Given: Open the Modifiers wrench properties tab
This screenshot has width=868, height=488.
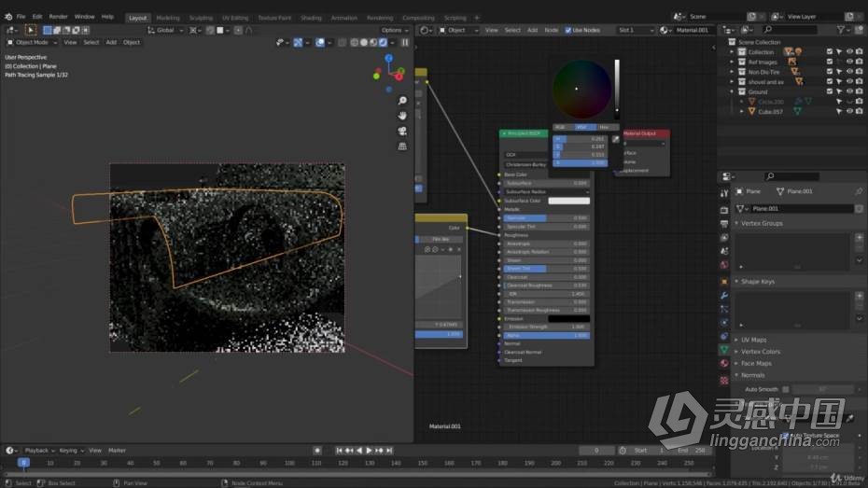Looking at the screenshot, I should click(x=724, y=296).
